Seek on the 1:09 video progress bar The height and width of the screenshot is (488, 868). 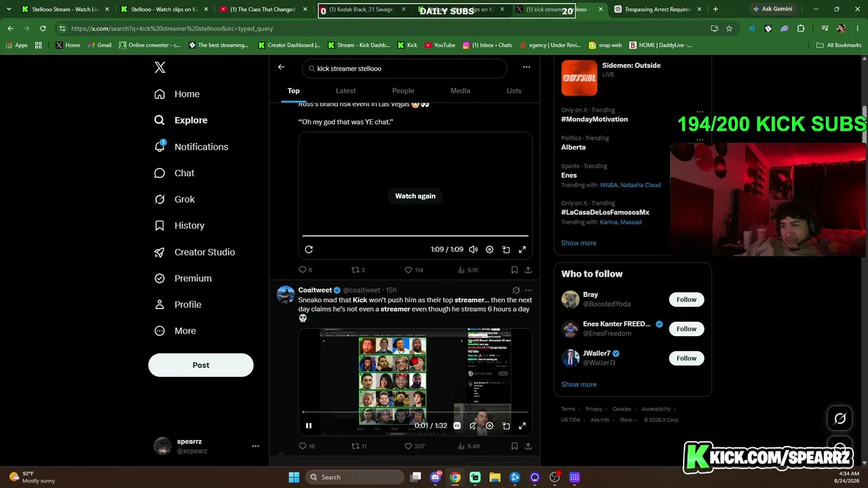(x=415, y=236)
